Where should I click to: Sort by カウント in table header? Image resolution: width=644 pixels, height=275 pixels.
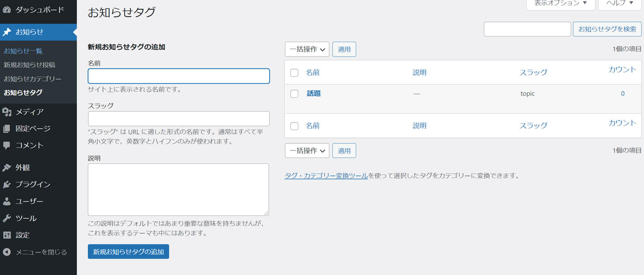[x=622, y=69]
